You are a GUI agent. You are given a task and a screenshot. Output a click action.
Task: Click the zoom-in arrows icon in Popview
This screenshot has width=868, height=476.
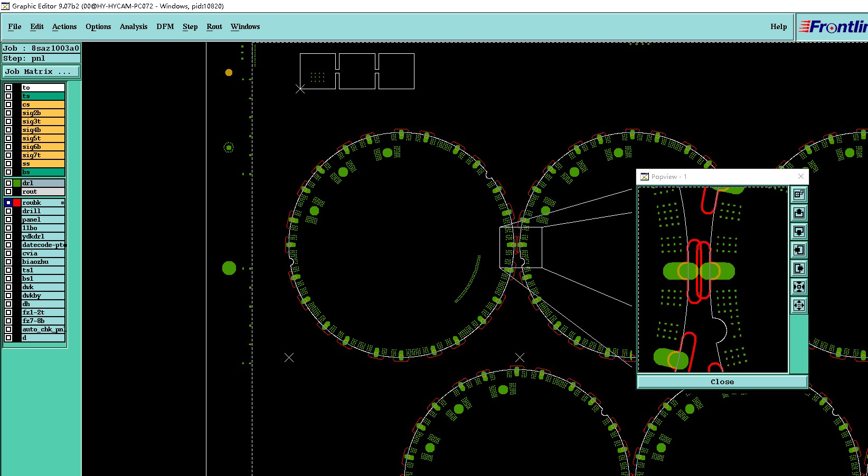click(799, 287)
